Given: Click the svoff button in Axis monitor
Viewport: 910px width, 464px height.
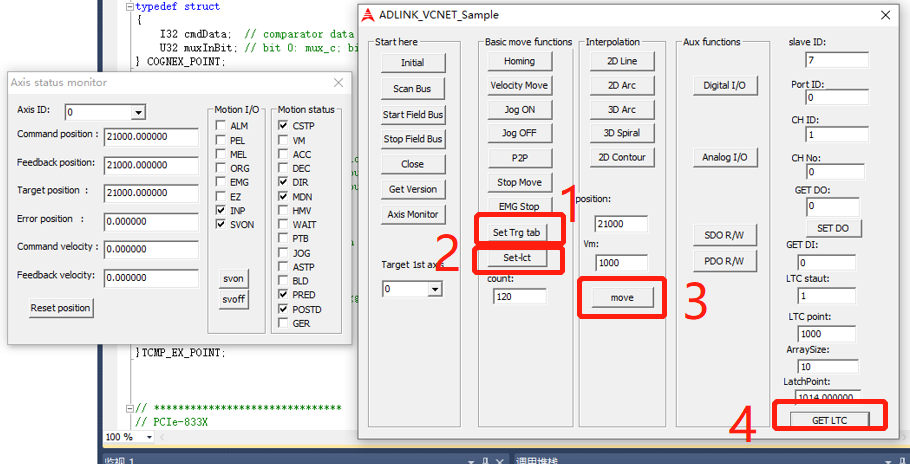Looking at the screenshot, I should click(x=233, y=300).
